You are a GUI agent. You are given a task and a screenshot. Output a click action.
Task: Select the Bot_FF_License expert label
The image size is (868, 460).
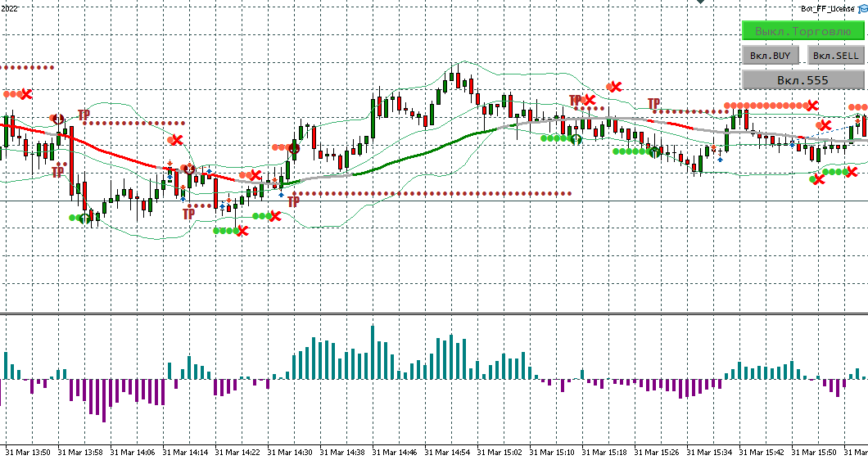click(828, 8)
